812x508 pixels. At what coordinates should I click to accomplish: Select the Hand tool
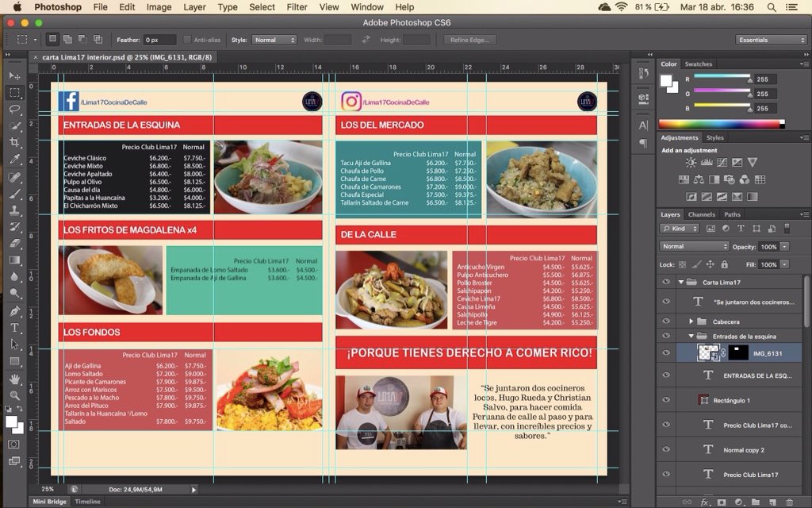click(14, 379)
